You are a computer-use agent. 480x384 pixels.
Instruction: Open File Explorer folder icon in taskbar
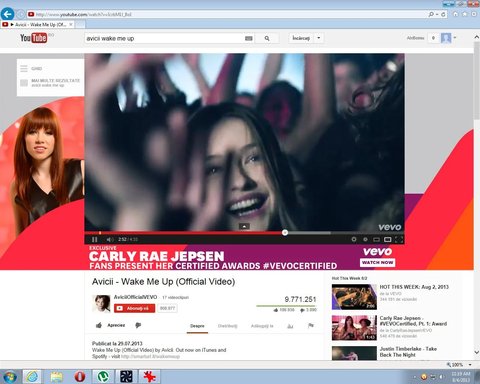57,377
